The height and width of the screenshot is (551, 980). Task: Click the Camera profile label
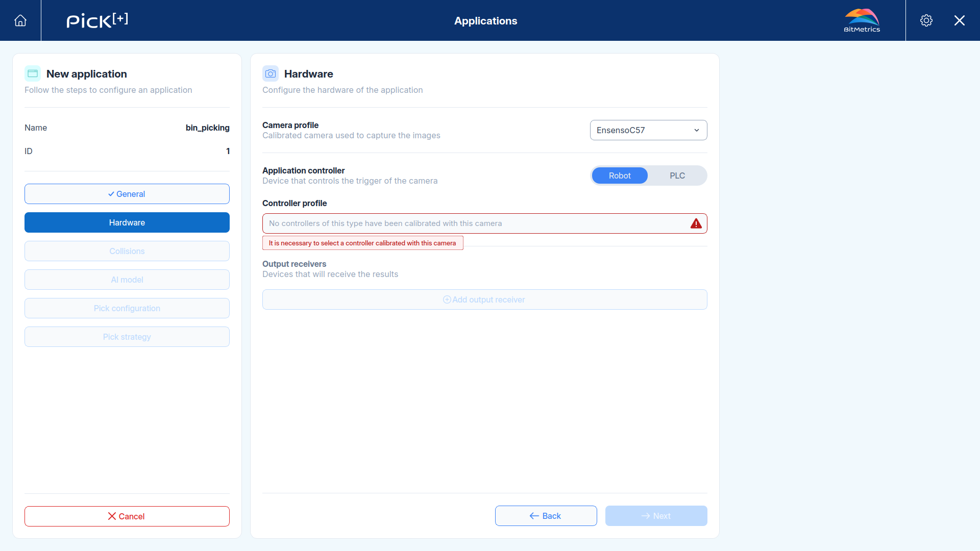point(290,125)
